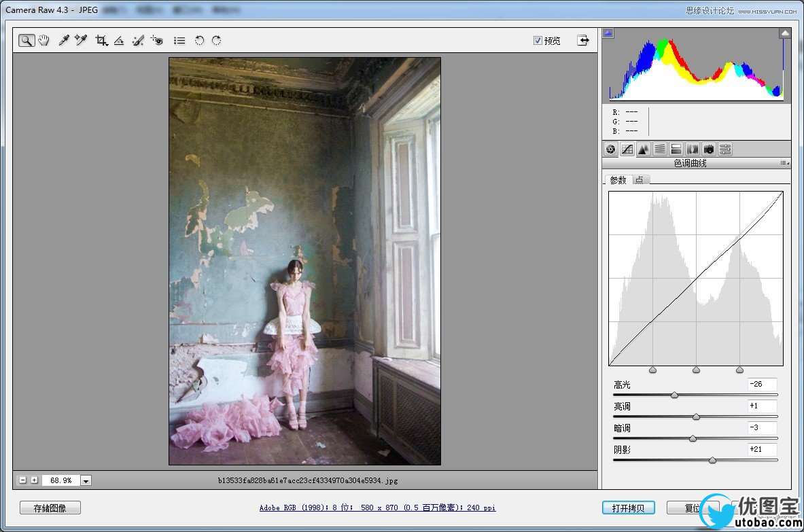Viewport: 804px width, 532px height.
Task: Click the 亮调 value field showing +1
Action: [762, 406]
